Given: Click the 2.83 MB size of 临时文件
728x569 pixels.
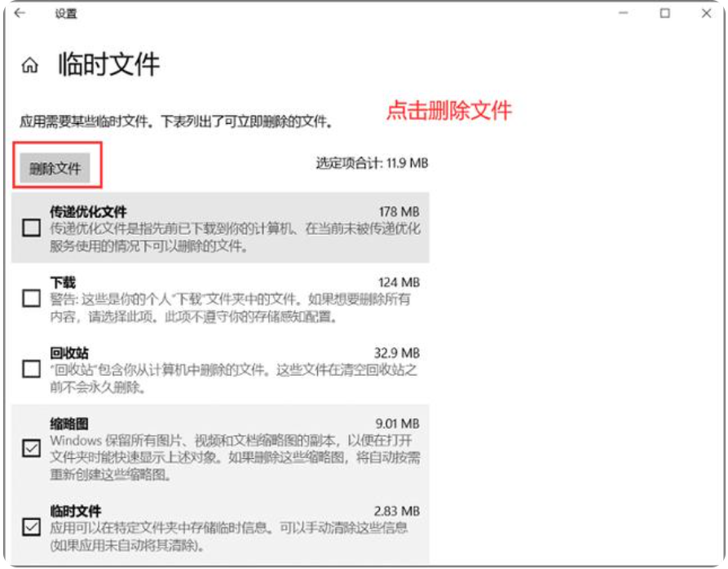Looking at the screenshot, I should click(x=396, y=510).
